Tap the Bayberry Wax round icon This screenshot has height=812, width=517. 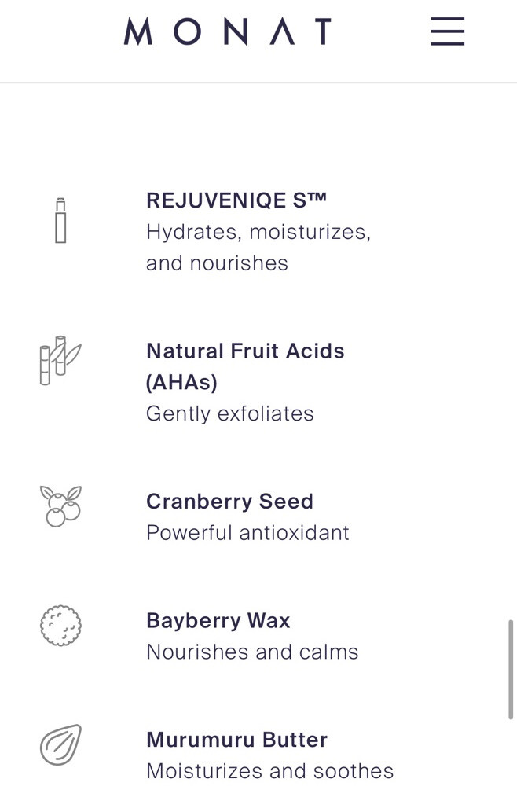(x=60, y=626)
